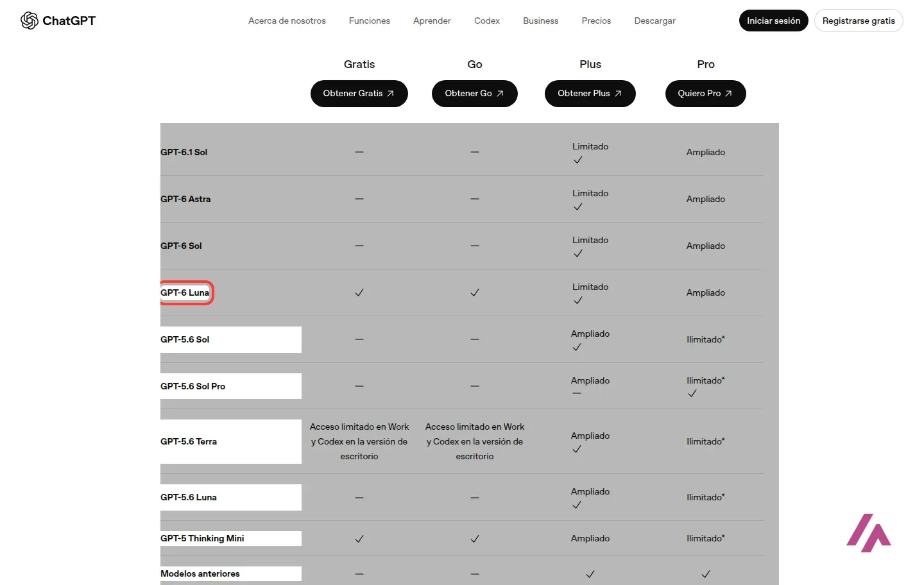Open the Business navigation link

point(541,21)
